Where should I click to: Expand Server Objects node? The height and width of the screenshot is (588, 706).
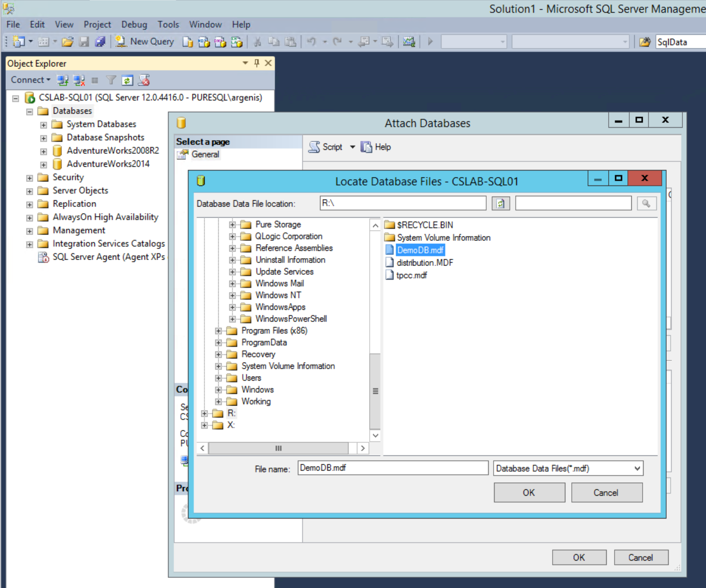[29, 191]
